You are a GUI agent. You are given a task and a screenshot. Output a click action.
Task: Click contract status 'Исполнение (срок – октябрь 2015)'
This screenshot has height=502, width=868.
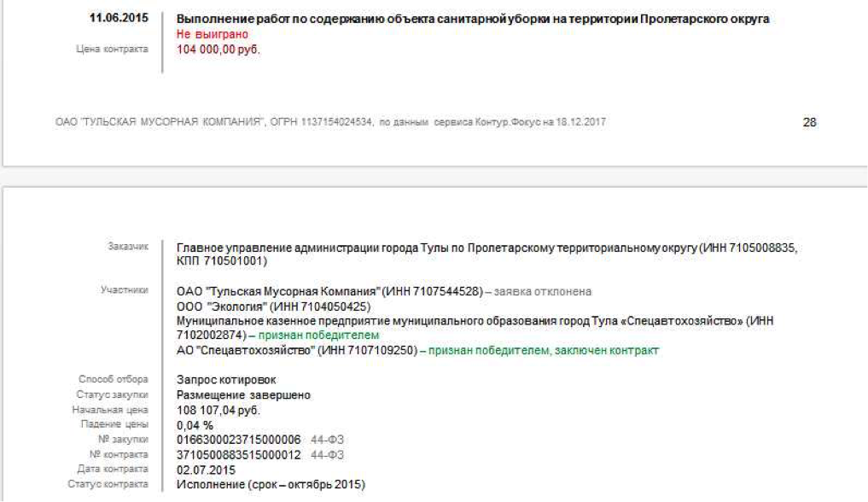point(270,485)
